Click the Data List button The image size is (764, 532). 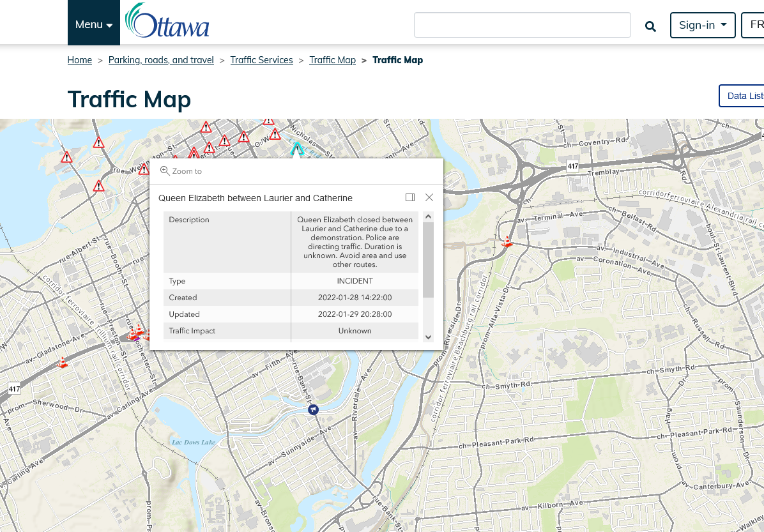[x=742, y=96]
